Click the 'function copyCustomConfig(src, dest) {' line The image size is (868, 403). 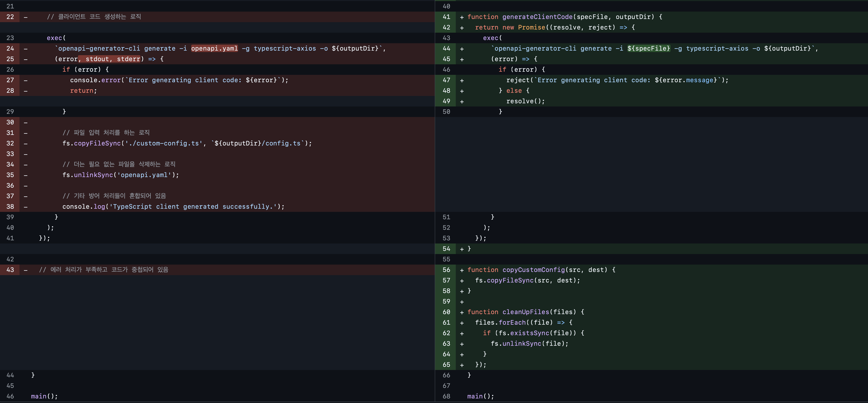(x=541, y=270)
